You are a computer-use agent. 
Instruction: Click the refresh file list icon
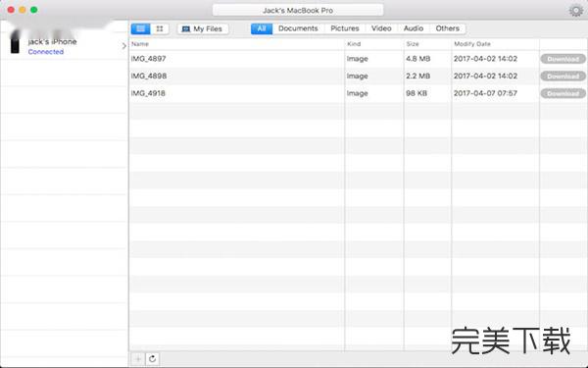[152, 359]
